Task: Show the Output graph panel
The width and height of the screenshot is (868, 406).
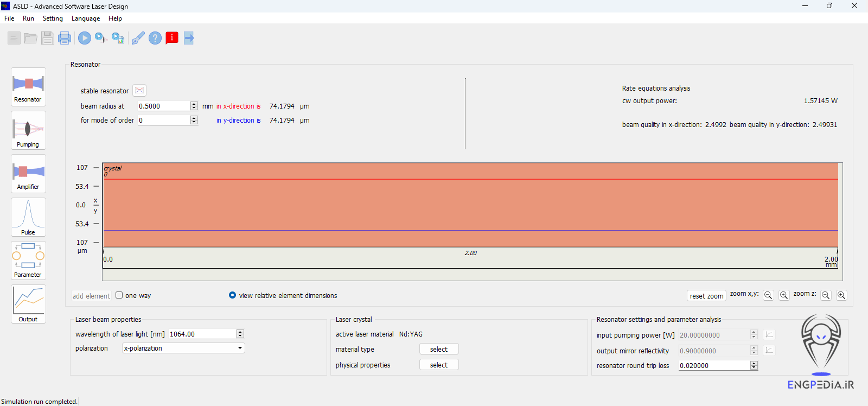Action: pyautogui.click(x=28, y=304)
